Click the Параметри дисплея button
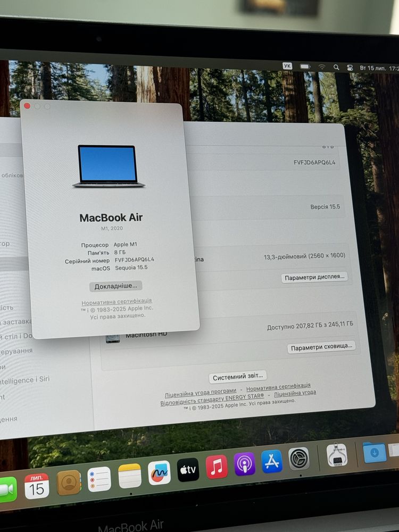The image size is (399, 532). [314, 277]
